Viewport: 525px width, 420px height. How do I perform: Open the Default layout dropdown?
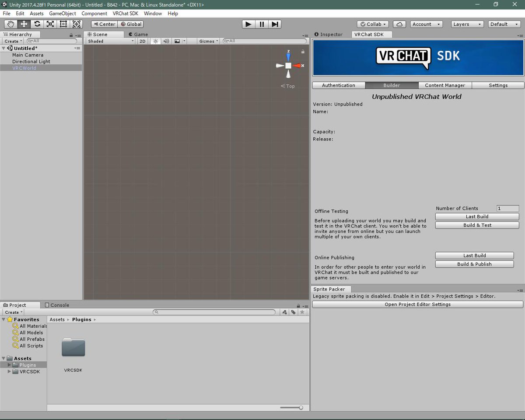tap(504, 24)
